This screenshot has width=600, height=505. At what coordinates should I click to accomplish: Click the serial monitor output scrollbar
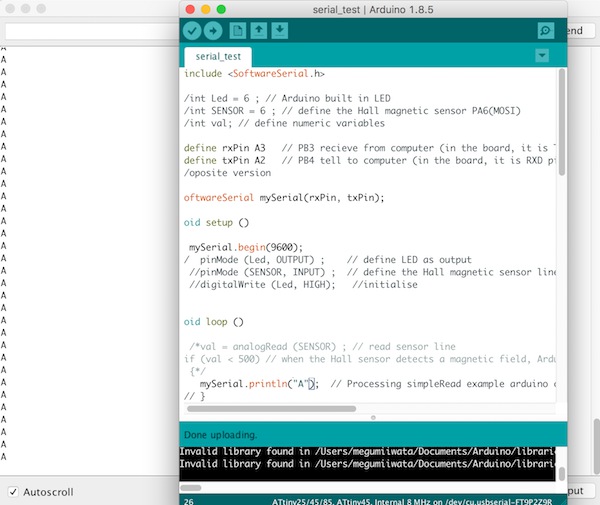(x=597, y=446)
